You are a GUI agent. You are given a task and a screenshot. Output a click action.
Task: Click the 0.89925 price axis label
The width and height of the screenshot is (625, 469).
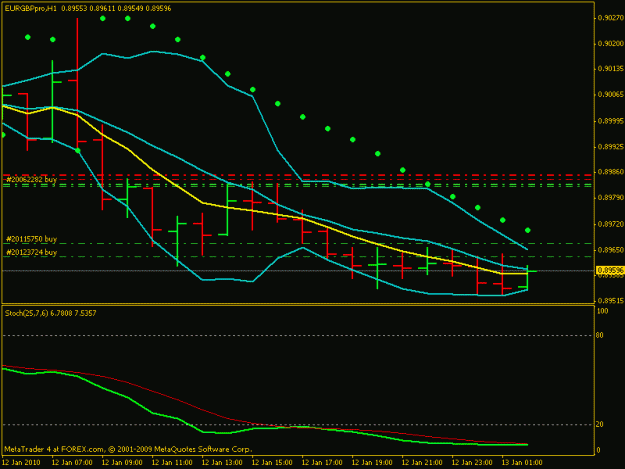(610, 147)
